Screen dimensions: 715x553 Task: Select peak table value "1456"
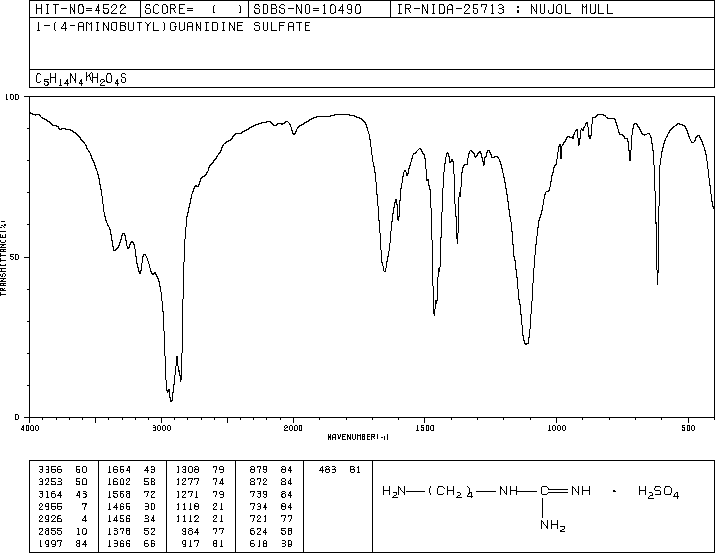coord(119,519)
